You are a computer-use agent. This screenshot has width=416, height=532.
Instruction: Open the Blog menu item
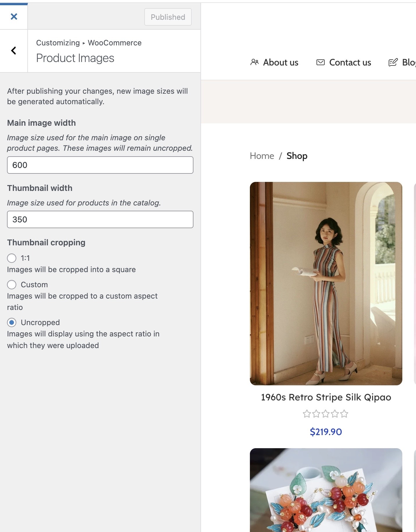click(408, 62)
